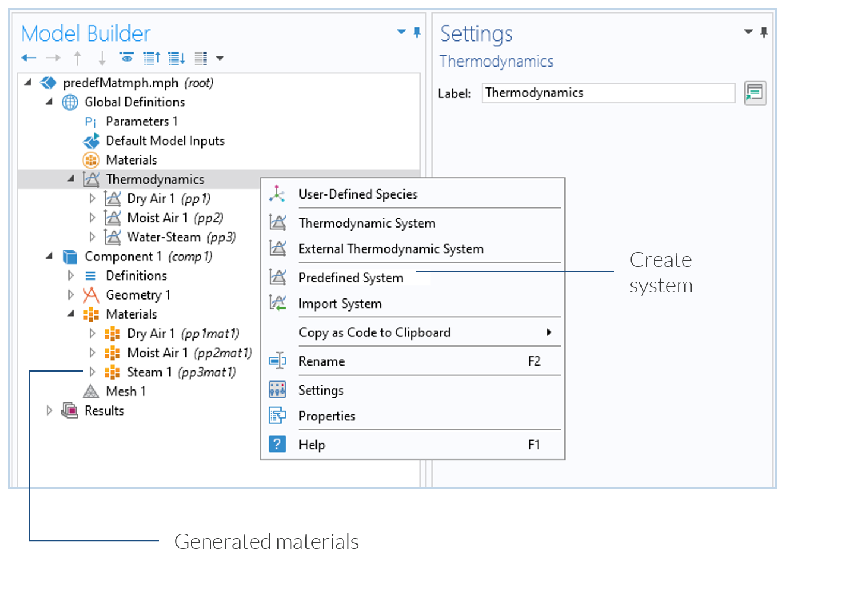
Task: Choose Predefined System from context menu
Action: 351,278
